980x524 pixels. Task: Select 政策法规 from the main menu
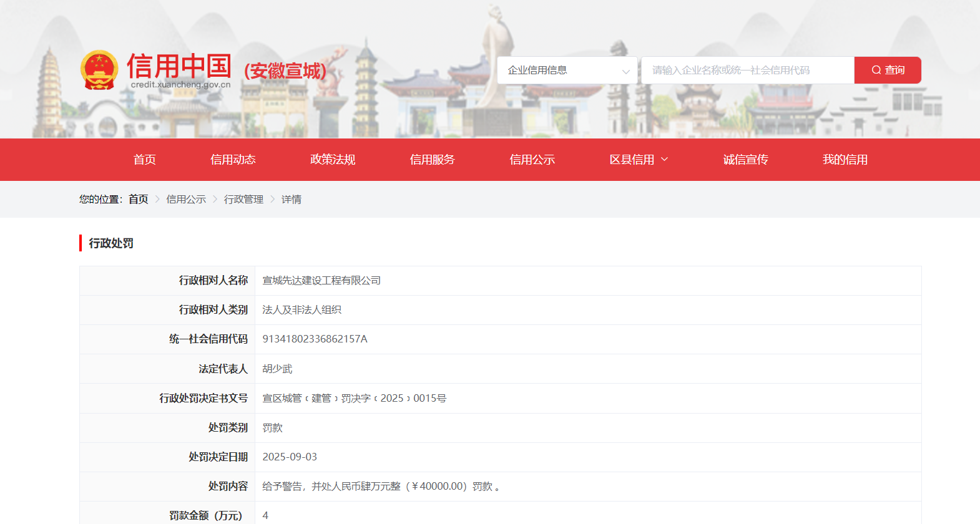pyautogui.click(x=333, y=160)
